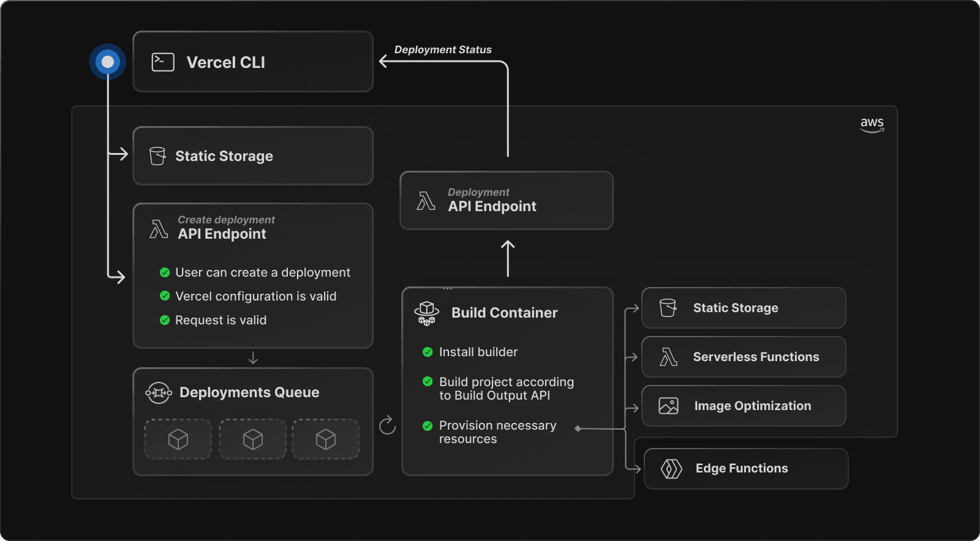This screenshot has height=541, width=980.
Task: Click the Deployment Status label
Action: click(x=443, y=50)
